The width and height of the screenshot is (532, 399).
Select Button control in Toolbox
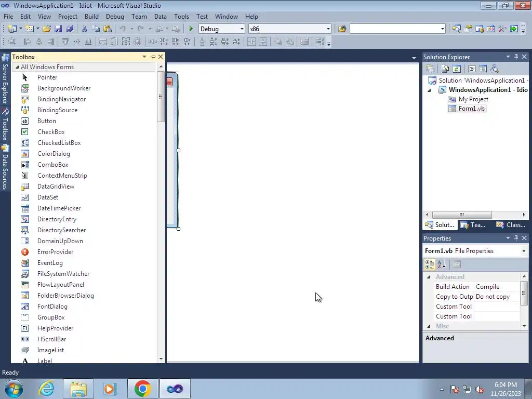click(46, 121)
